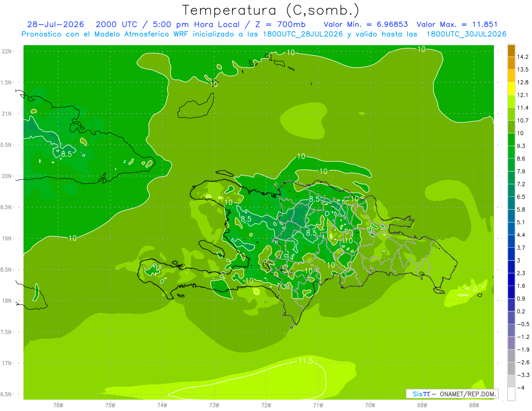Click the '6.5N' latitude axis label
Screen dimensions: 532x411
click(x=7, y=395)
